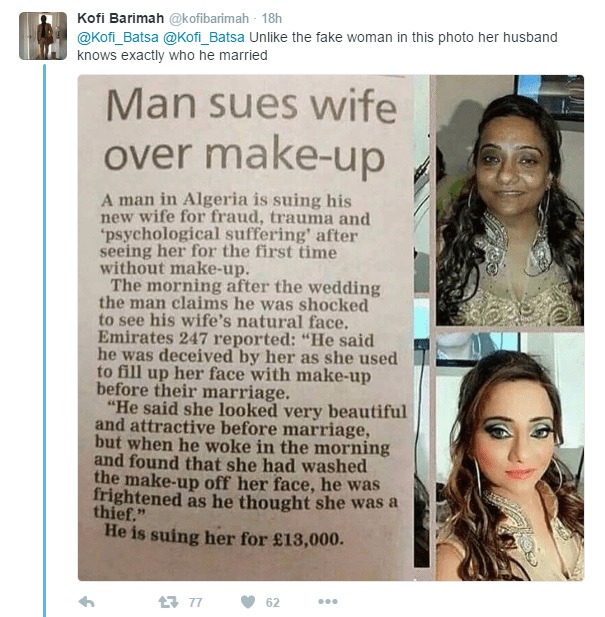Open the first @Kofi_Batsa mention

click(x=118, y=38)
